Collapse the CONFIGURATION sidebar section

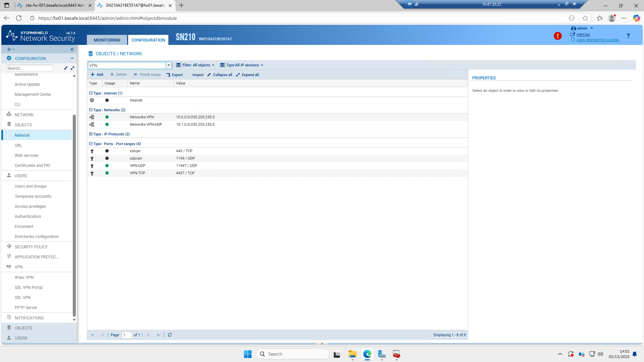72,58
